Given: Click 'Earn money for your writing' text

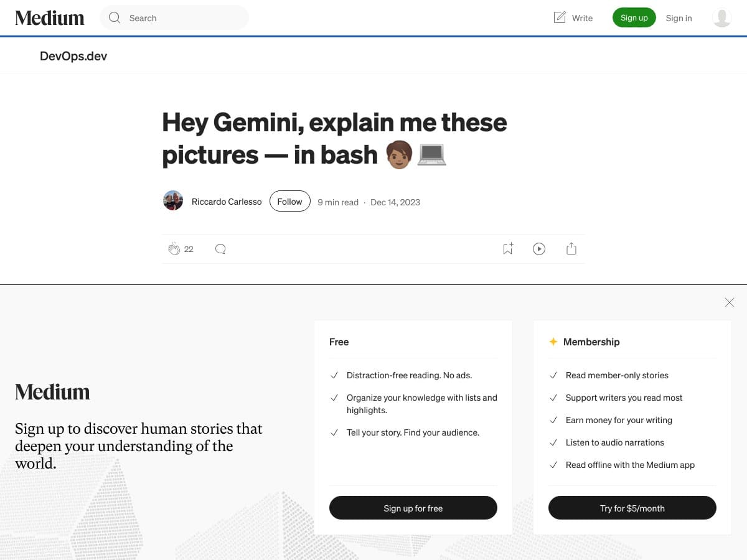Looking at the screenshot, I should pyautogui.click(x=619, y=420).
